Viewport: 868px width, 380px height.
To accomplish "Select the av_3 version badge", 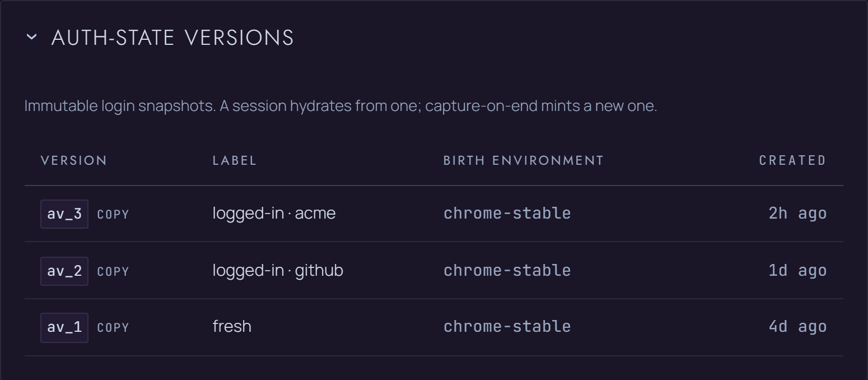I will pos(64,214).
